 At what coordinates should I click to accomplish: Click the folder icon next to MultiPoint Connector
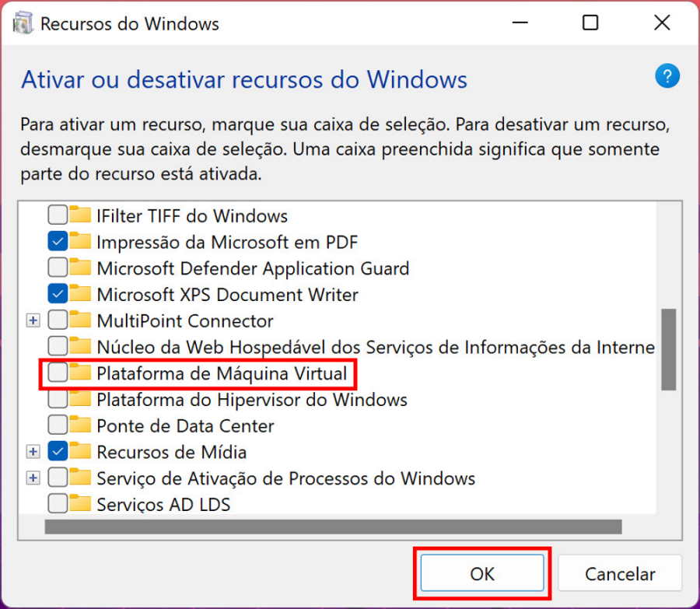point(80,320)
